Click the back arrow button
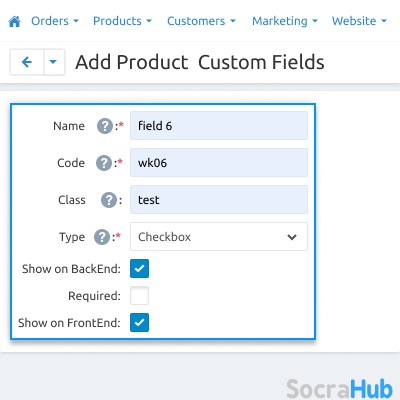This screenshot has width=400, height=400. coord(27,62)
